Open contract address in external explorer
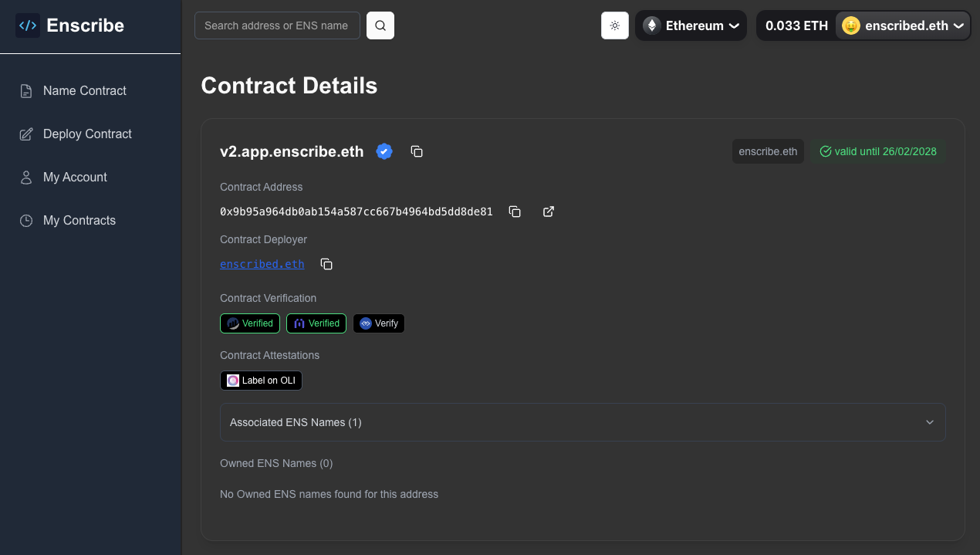The image size is (980, 555). click(x=548, y=211)
